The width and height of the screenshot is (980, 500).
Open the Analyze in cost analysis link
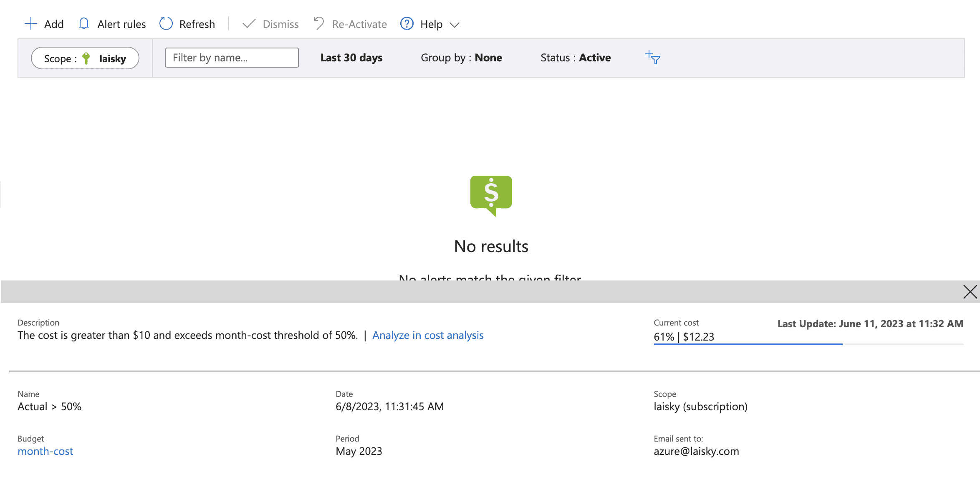click(427, 335)
